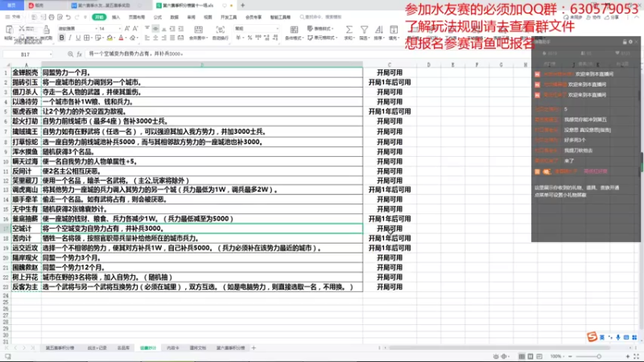The image size is (644, 362).
Task: Select the column C header
Action: click(x=390, y=65)
